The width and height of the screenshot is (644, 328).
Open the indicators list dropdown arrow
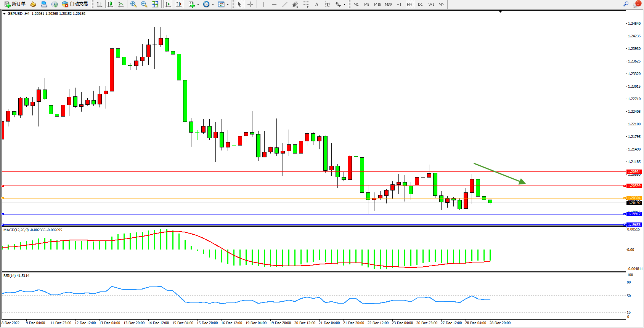[x=198, y=5]
